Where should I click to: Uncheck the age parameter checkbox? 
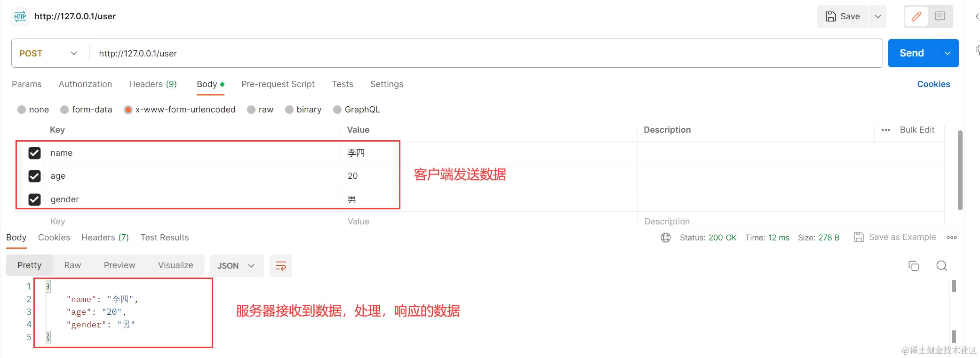(x=34, y=176)
